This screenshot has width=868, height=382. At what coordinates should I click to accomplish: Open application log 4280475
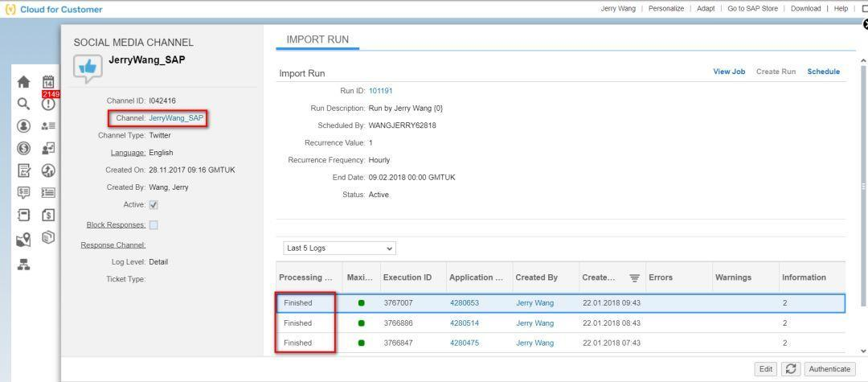[x=464, y=343]
